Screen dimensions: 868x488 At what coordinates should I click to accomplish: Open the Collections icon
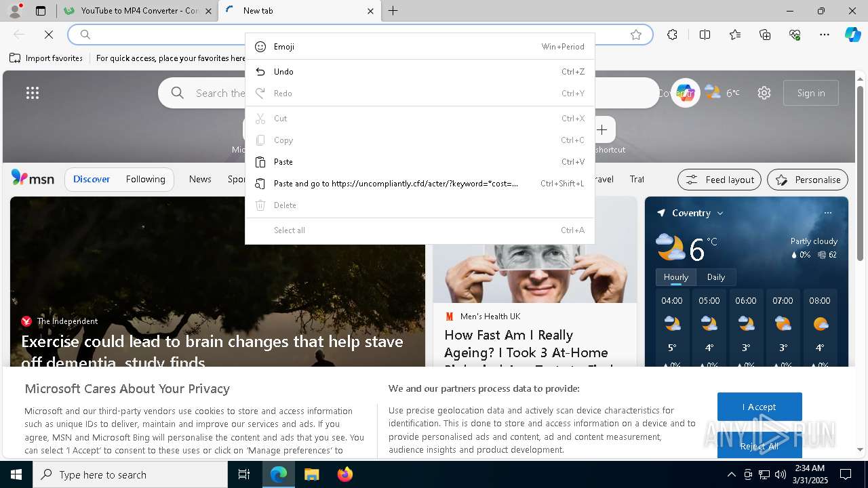[765, 35]
